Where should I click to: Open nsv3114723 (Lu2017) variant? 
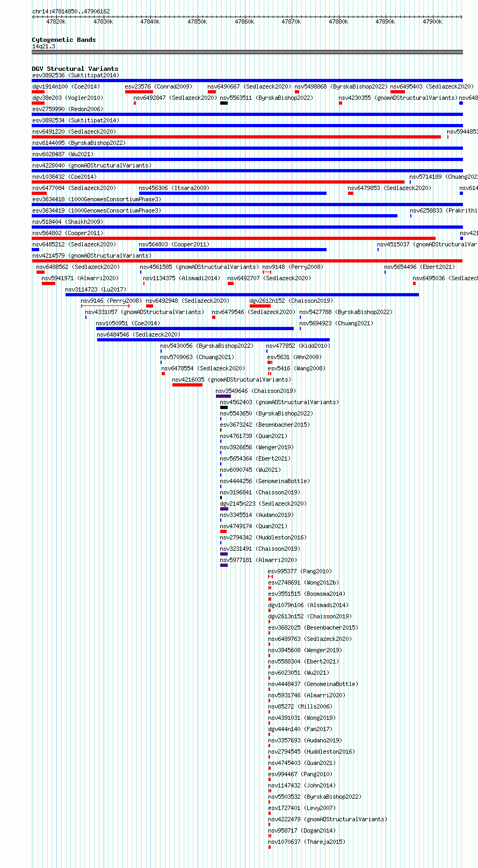(x=96, y=289)
